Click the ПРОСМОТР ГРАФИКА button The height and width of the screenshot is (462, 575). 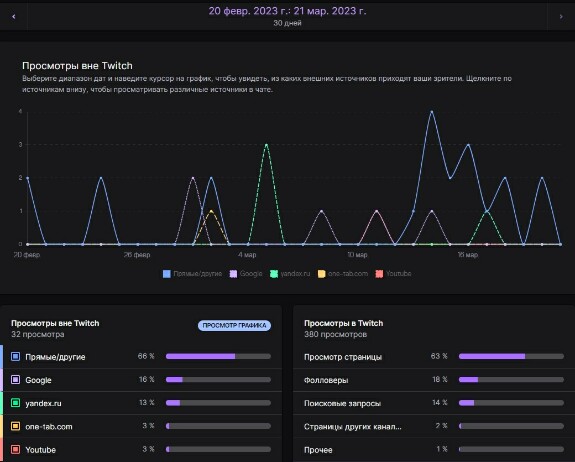pyautogui.click(x=234, y=326)
